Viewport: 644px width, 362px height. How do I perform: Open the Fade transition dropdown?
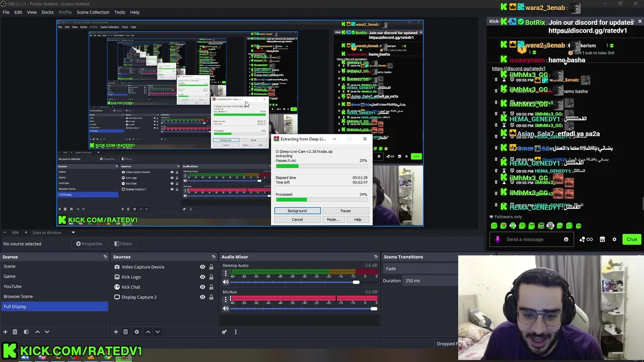click(422, 268)
